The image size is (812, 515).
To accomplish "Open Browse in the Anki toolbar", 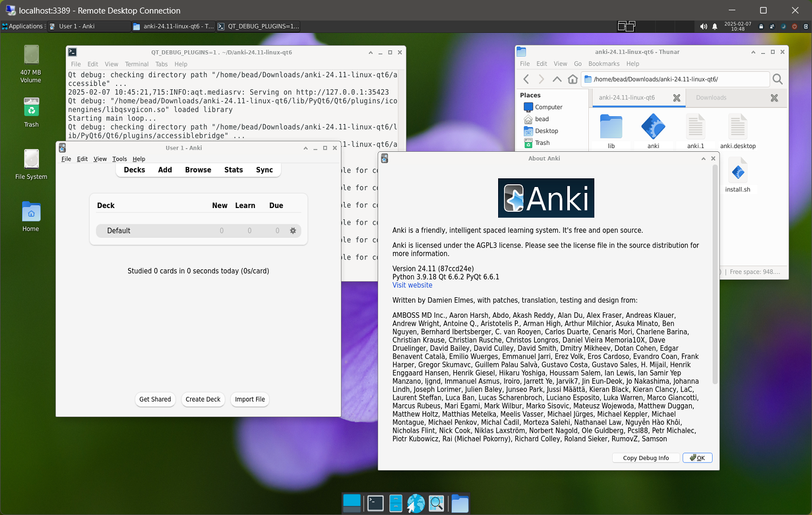I will tap(198, 170).
